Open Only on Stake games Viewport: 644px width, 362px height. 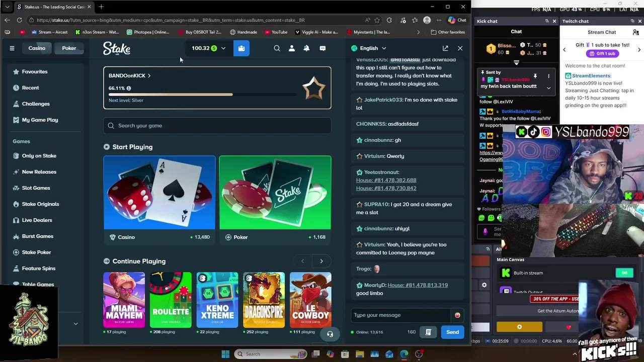coord(39,156)
